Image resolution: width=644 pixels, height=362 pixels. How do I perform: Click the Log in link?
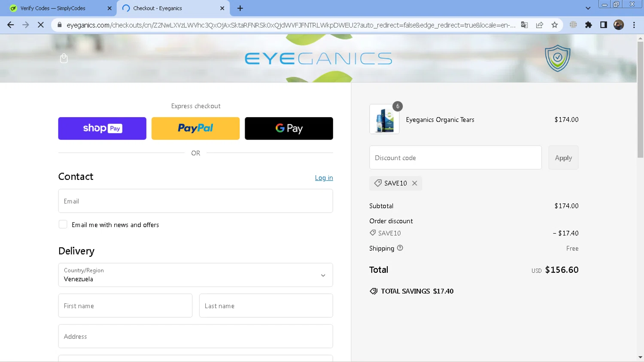[x=324, y=178]
